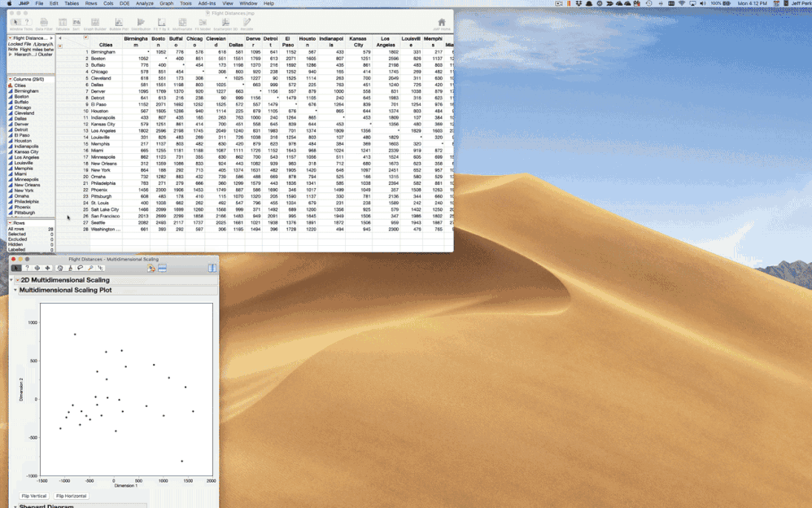
Task: Expand the Hierarchical Cluster script in the table panel
Action: 10,55
